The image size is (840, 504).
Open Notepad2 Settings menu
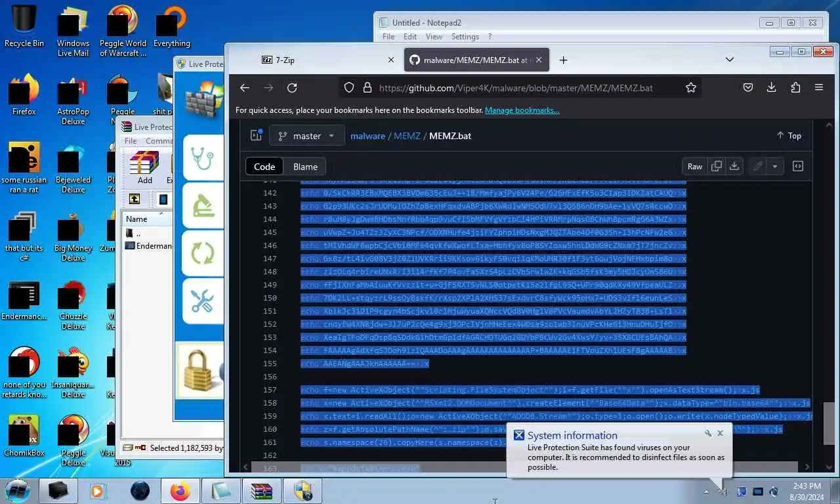point(465,37)
